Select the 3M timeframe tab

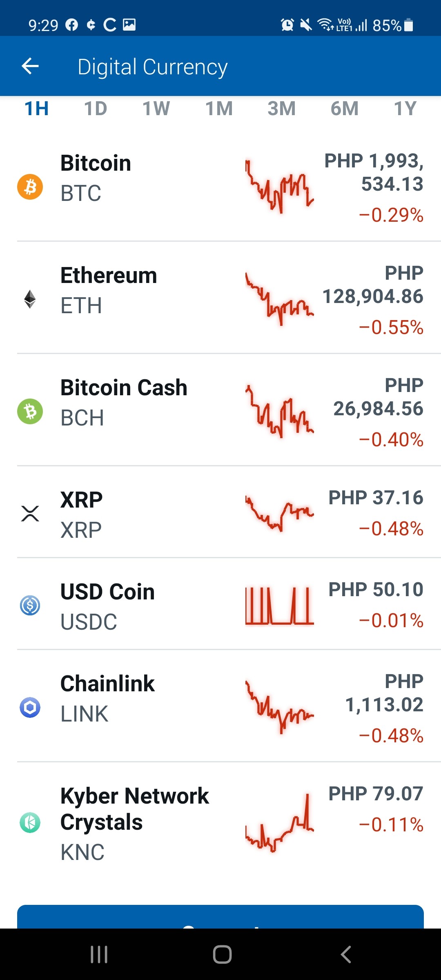tap(282, 109)
